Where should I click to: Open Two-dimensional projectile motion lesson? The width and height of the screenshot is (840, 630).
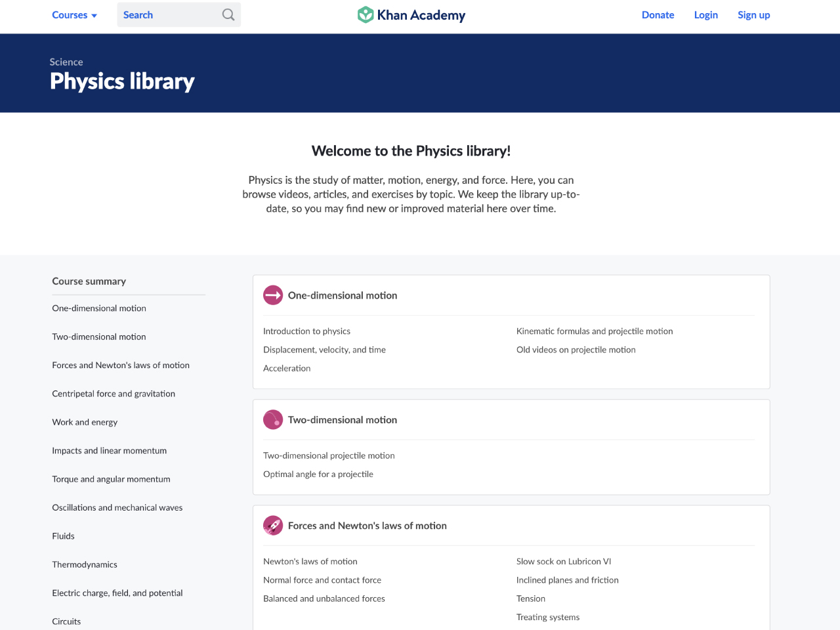click(x=329, y=455)
